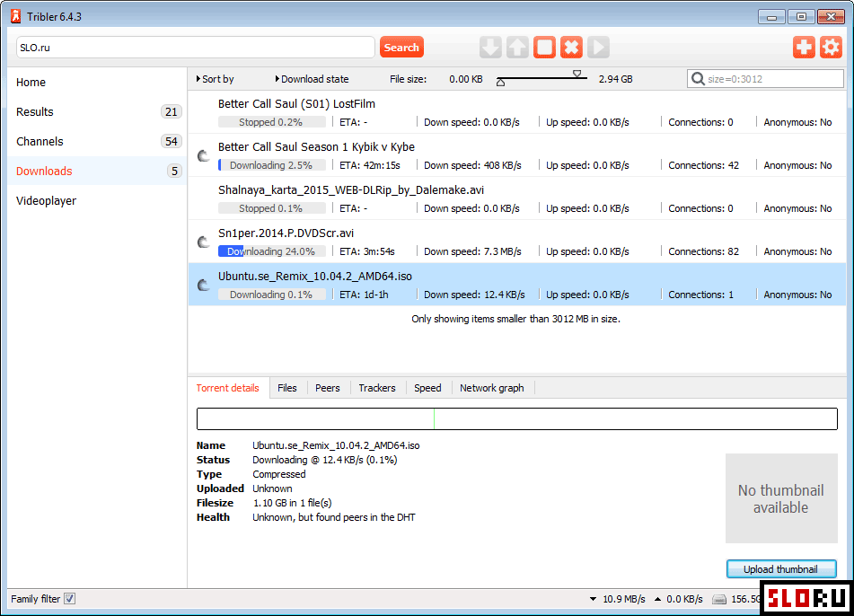Screen dimensions: 854x616
Task: Open Downloads in the sidebar
Action: click(x=97, y=171)
